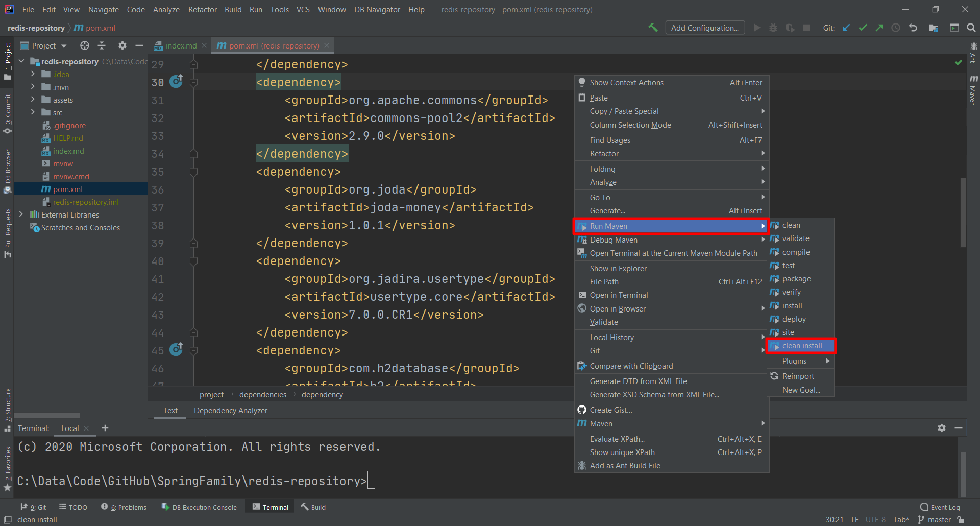Toggle Column Selection Mode in context menu
The height and width of the screenshot is (526, 980).
coord(671,125)
